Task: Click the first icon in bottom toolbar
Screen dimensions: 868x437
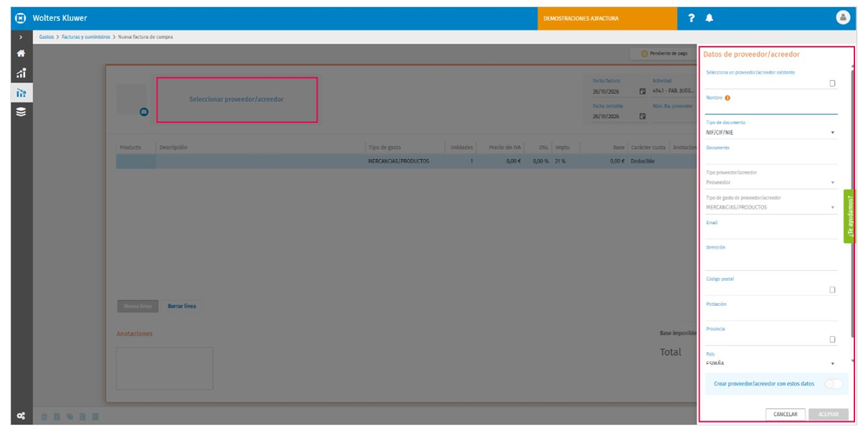Action: point(44,416)
